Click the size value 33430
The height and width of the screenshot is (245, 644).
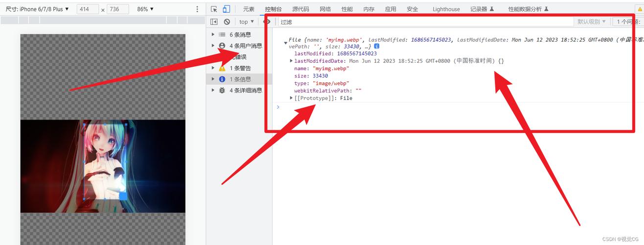pyautogui.click(x=321, y=76)
